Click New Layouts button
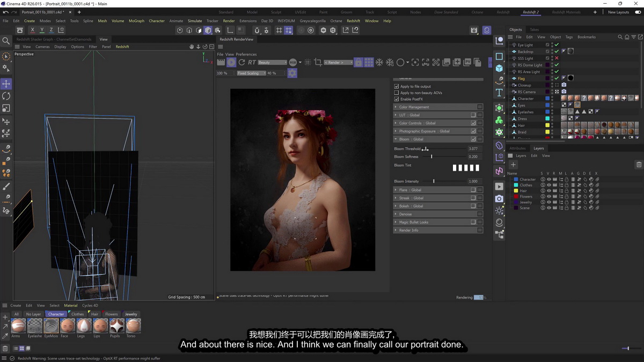This screenshot has height=362, width=644. coord(618,12)
